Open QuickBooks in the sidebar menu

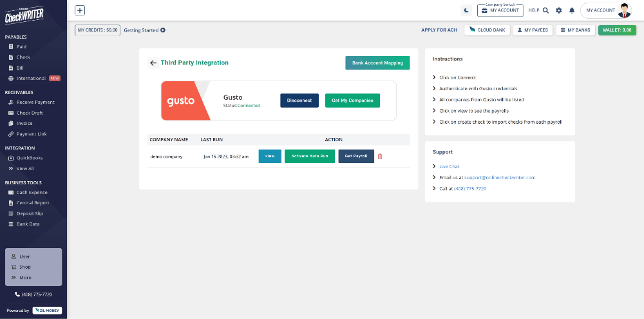[x=31, y=158]
